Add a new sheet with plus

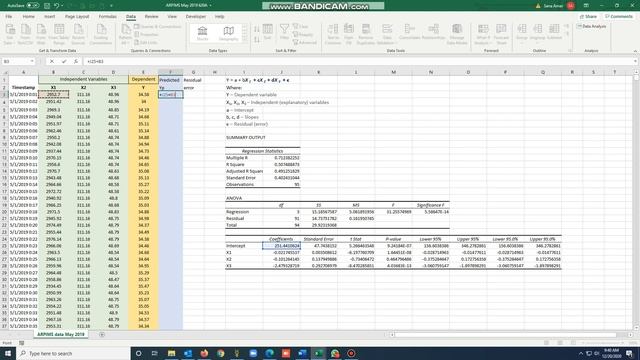(x=102, y=335)
